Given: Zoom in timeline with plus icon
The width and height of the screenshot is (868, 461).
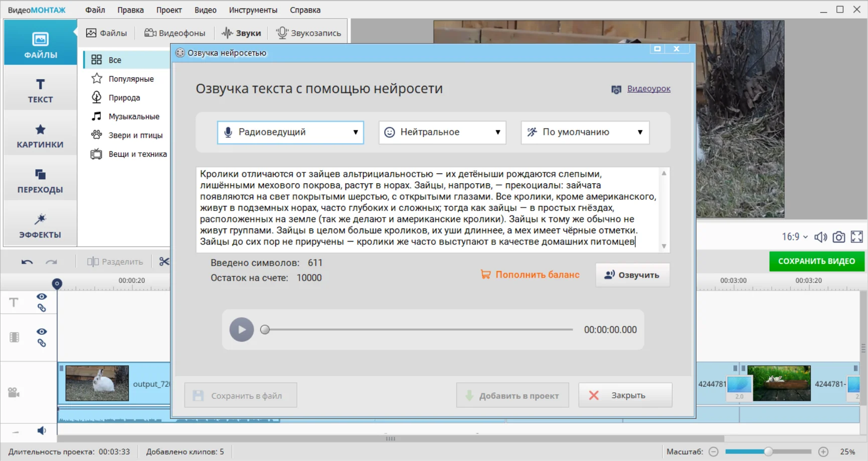Looking at the screenshot, I should [823, 451].
